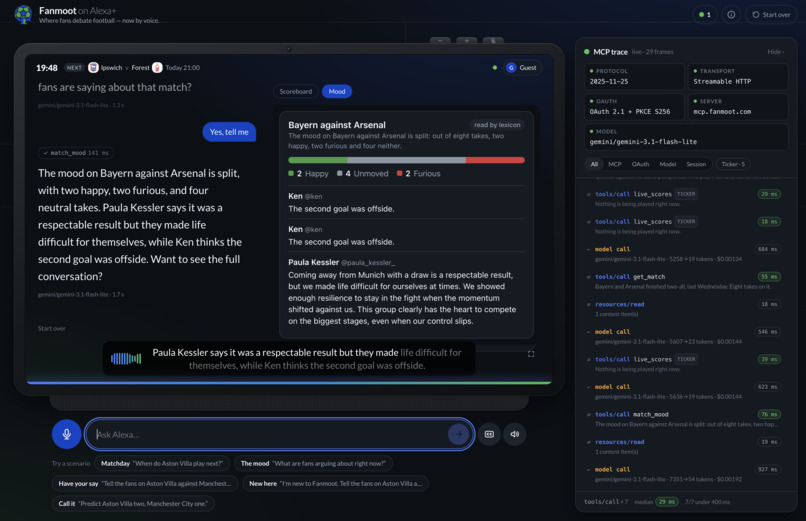Activate the blue microphone button
This screenshot has height=521, width=806.
pos(66,434)
